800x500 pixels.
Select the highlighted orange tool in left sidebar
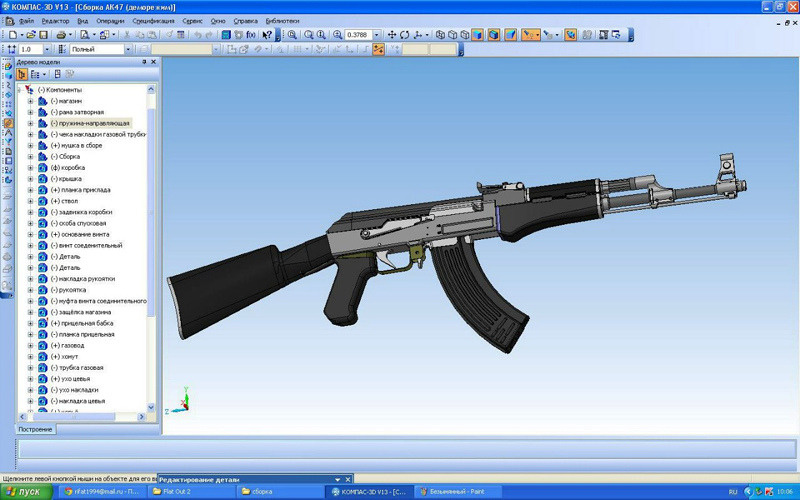(8, 123)
